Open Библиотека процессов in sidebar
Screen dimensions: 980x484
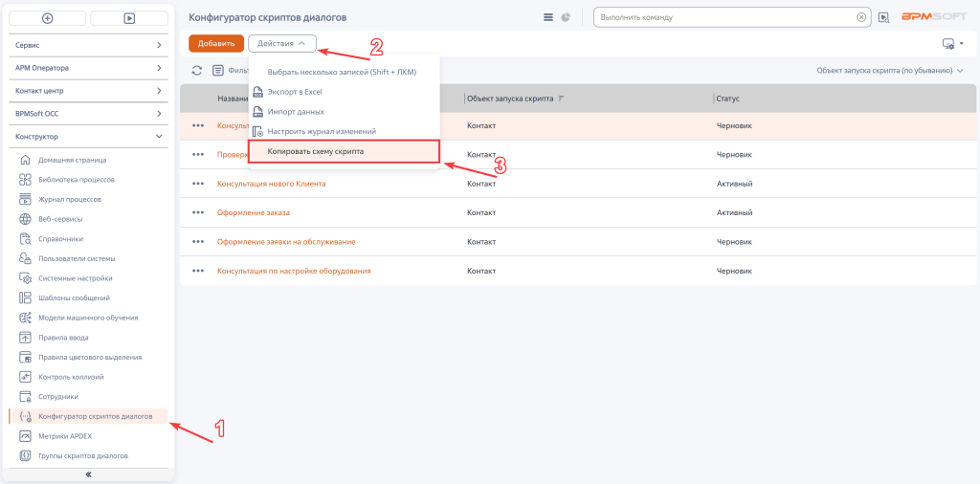coord(77,180)
